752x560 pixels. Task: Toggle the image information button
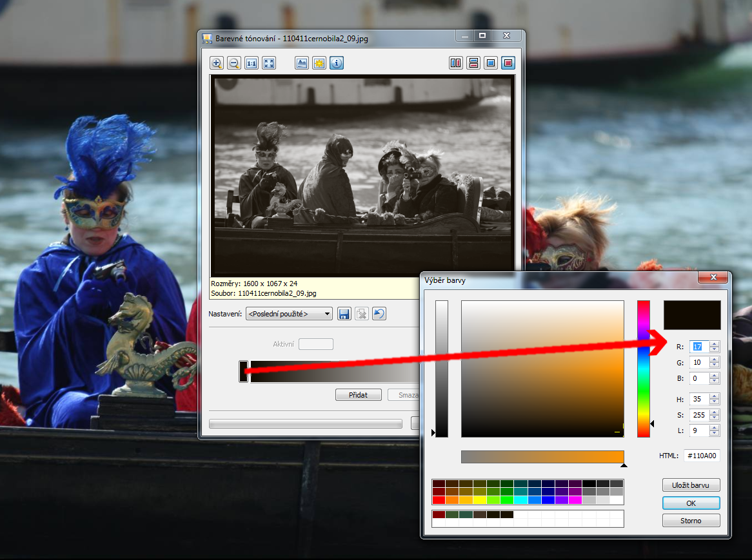[337, 63]
